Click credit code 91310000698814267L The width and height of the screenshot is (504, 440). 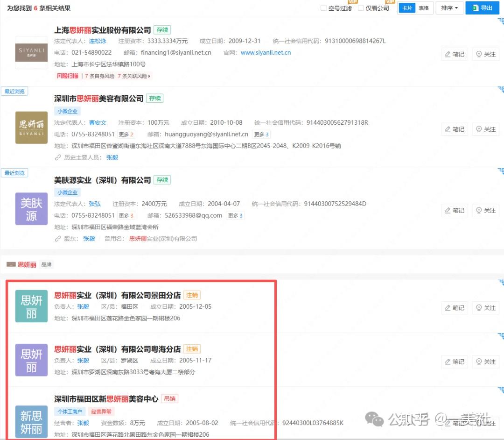[x=355, y=41]
